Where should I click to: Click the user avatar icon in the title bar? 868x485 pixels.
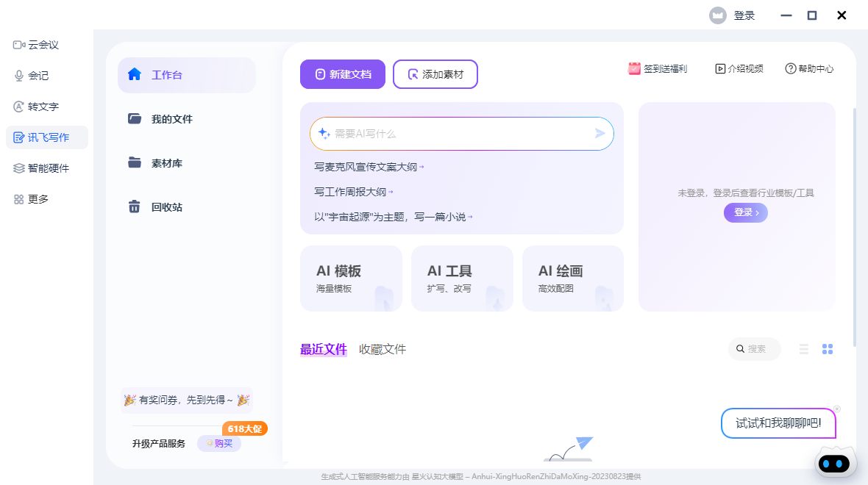click(718, 15)
